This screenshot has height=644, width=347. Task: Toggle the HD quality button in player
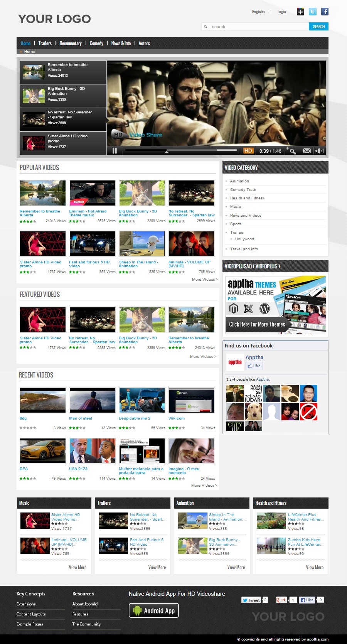[x=248, y=151]
